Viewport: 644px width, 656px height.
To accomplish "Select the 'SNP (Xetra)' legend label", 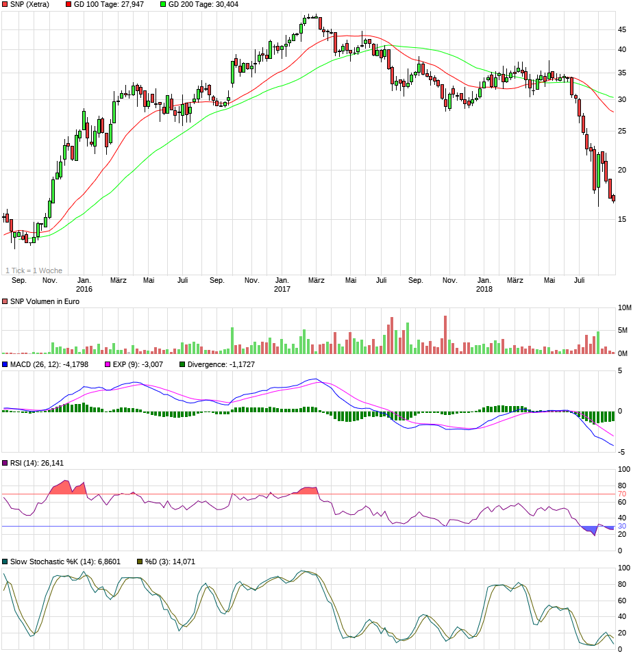I will pyautogui.click(x=29, y=5).
